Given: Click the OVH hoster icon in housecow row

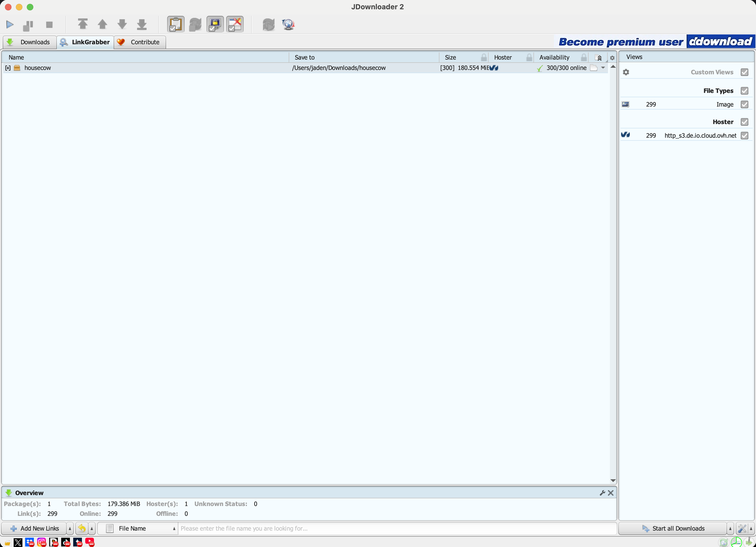Looking at the screenshot, I should 494,68.
